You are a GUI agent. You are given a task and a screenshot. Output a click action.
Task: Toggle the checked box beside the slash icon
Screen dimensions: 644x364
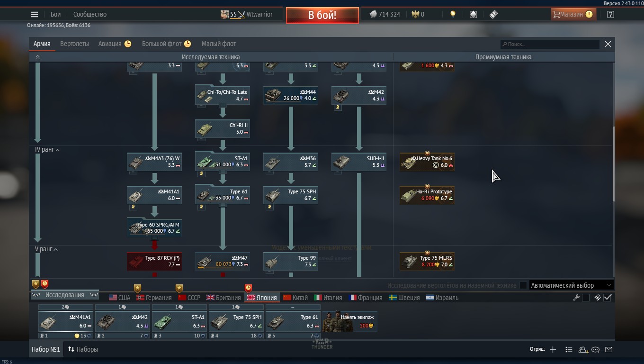click(608, 298)
